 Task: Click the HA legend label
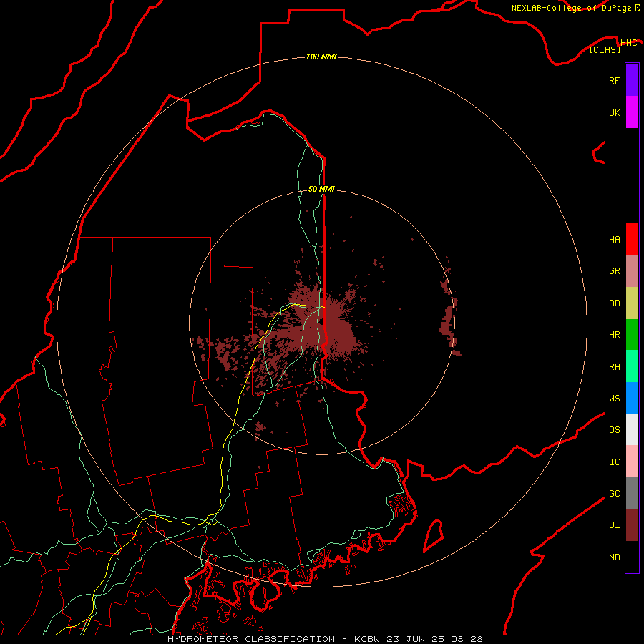point(614,240)
